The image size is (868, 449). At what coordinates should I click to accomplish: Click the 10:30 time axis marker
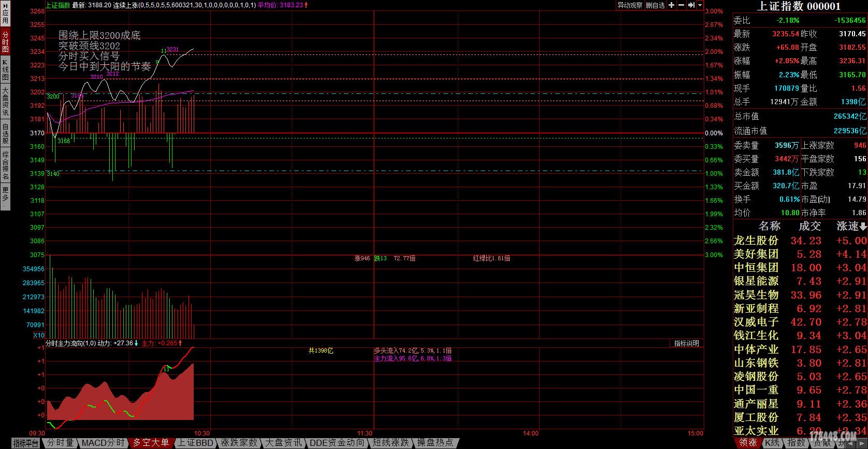201,433
